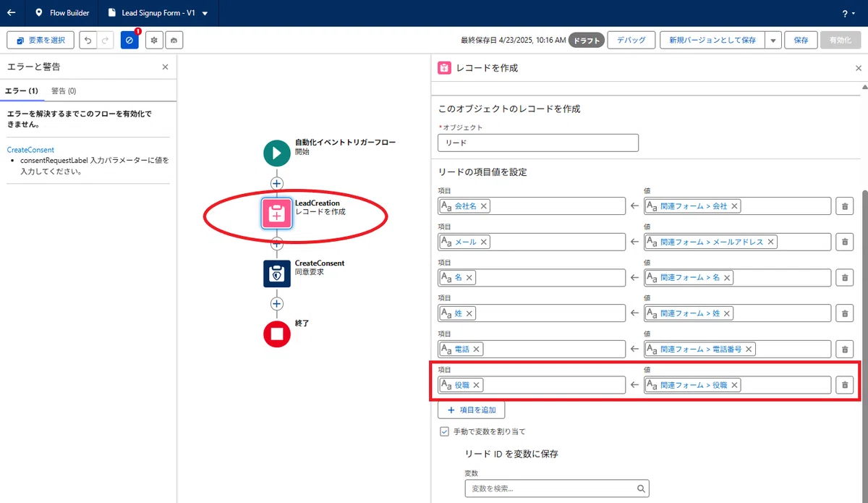Close the エラーと警告 panel
The height and width of the screenshot is (503, 868).
point(165,67)
